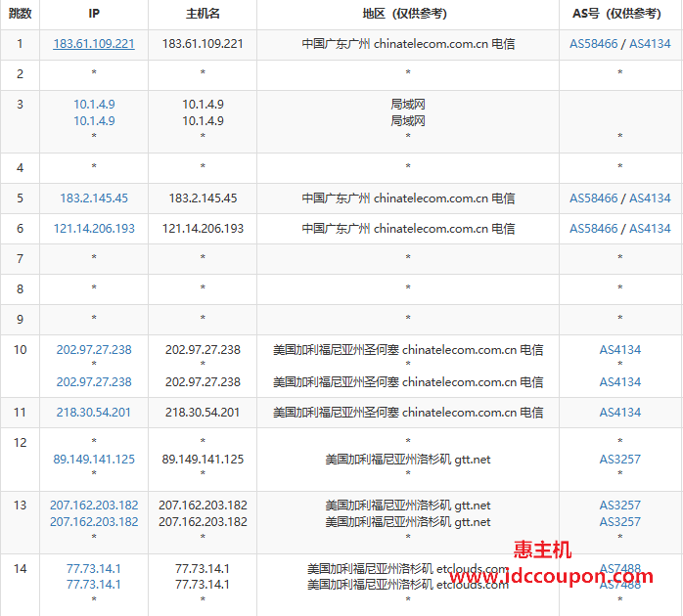
Task: Select hostname 183.61.109.221 in hop 1
Action: pos(203,44)
